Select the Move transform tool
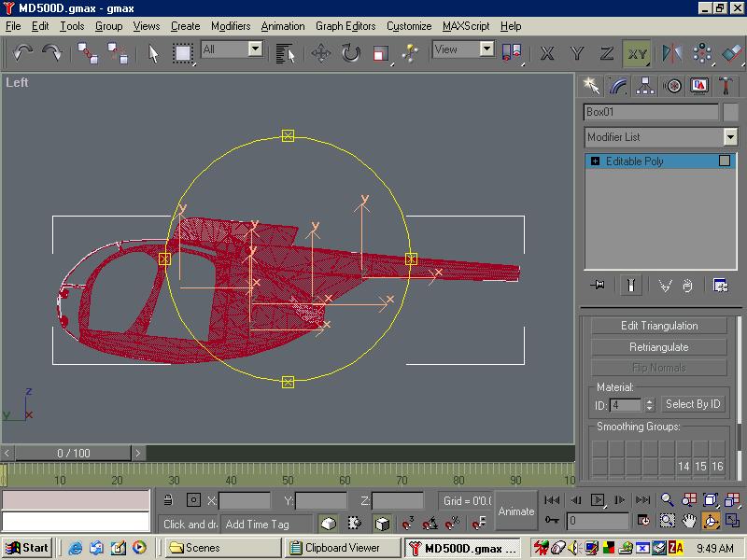Image resolution: width=747 pixels, height=560 pixels. pyautogui.click(x=321, y=53)
